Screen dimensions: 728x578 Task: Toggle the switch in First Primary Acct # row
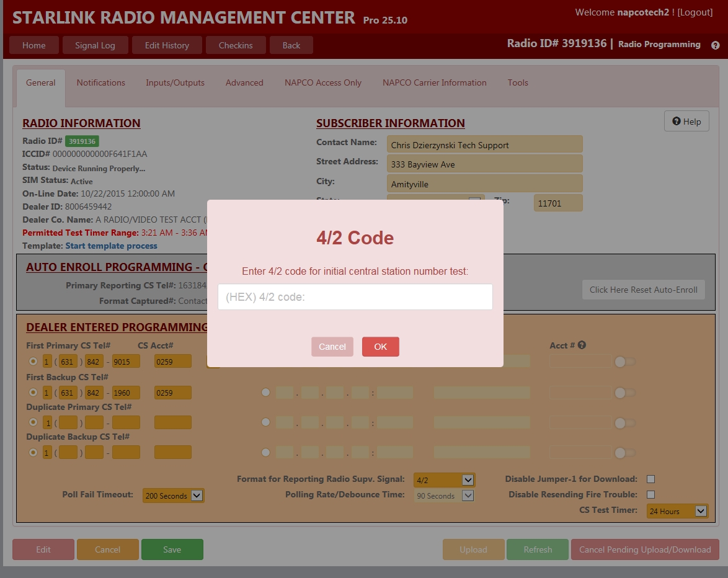[x=624, y=362]
